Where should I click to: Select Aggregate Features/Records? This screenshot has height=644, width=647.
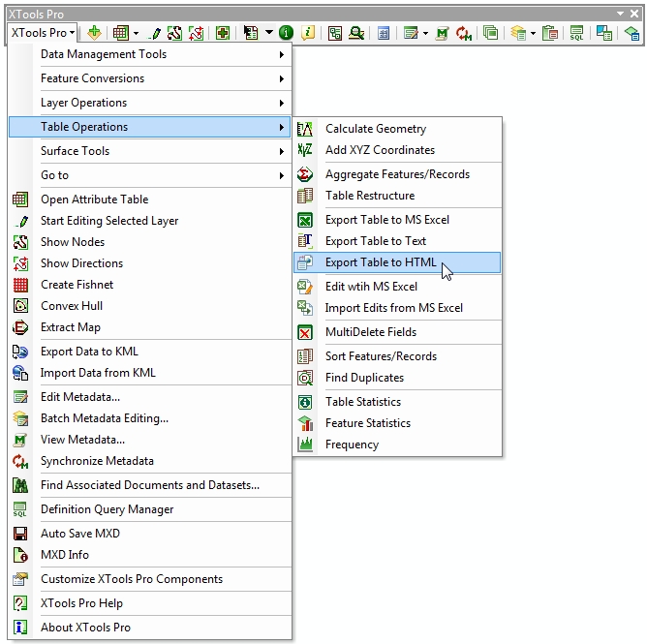point(397,174)
